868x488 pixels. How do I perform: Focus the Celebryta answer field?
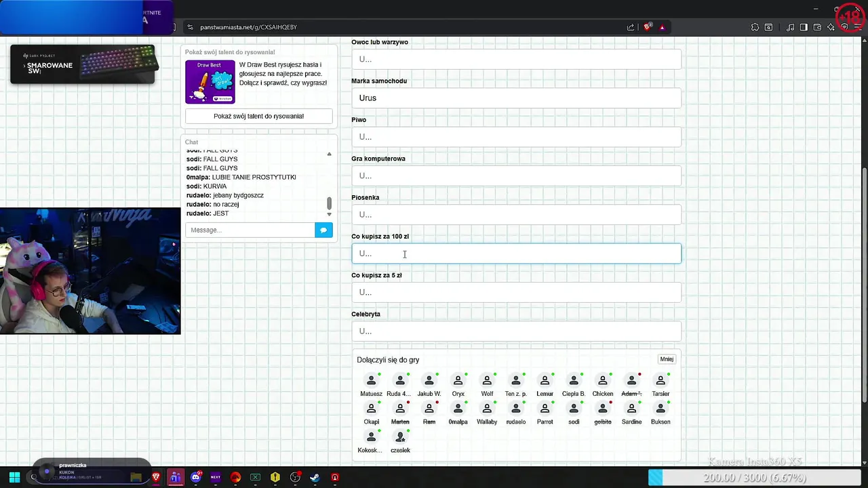[517, 331]
